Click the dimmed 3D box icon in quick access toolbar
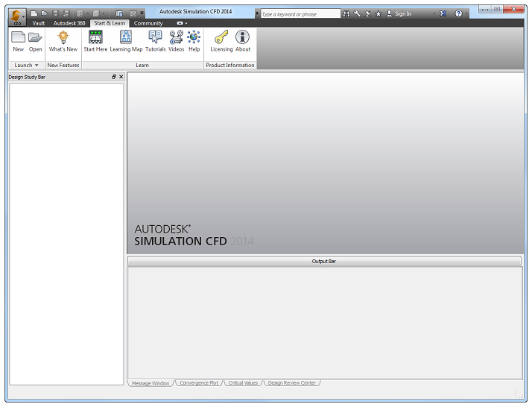Image resolution: width=532 pixels, height=407 pixels. [x=96, y=13]
